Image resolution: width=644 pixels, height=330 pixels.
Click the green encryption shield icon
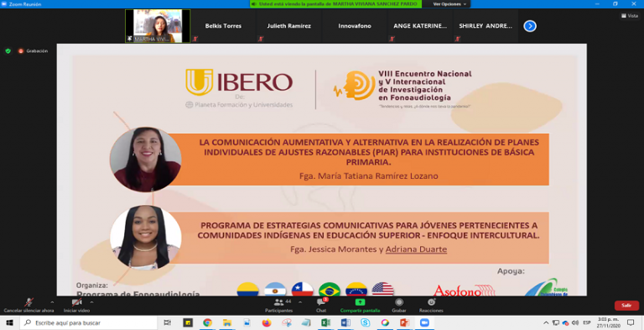8,51
